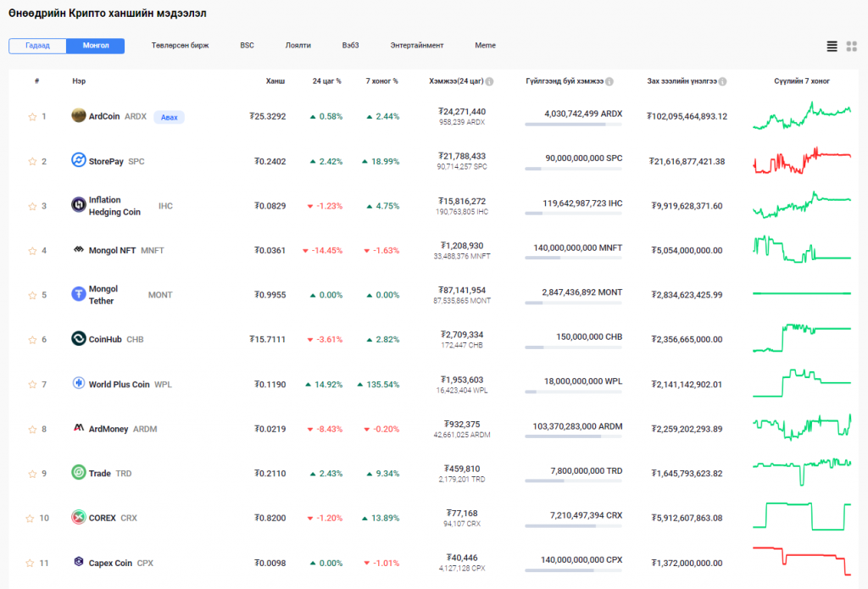
Task: Sort by 7 хоног % column
Action: [x=382, y=81]
